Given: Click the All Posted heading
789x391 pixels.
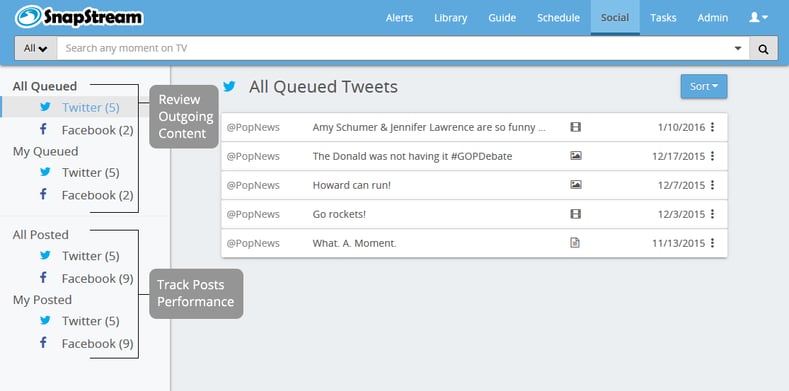Looking at the screenshot, I should [x=40, y=234].
